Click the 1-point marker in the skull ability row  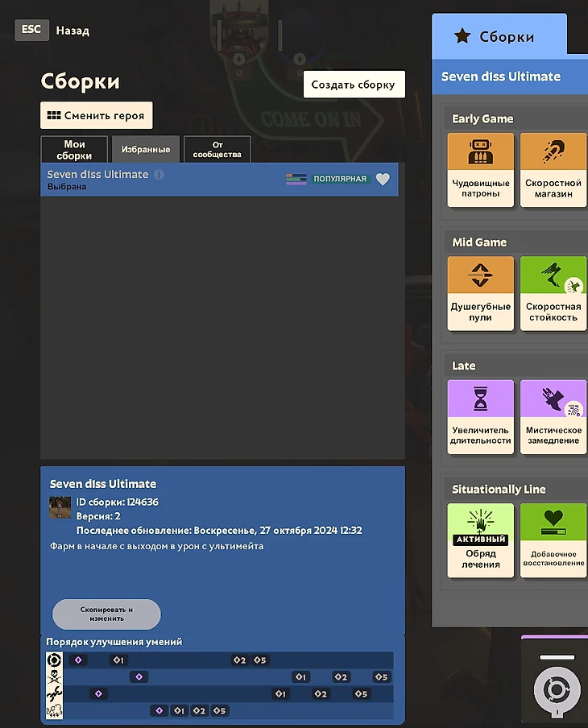pyautogui.click(x=301, y=677)
